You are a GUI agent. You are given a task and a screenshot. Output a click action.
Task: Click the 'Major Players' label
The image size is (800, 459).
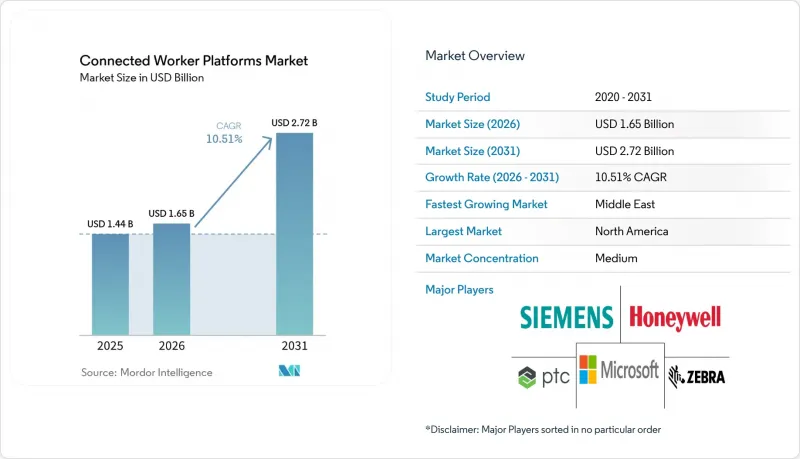(x=459, y=290)
